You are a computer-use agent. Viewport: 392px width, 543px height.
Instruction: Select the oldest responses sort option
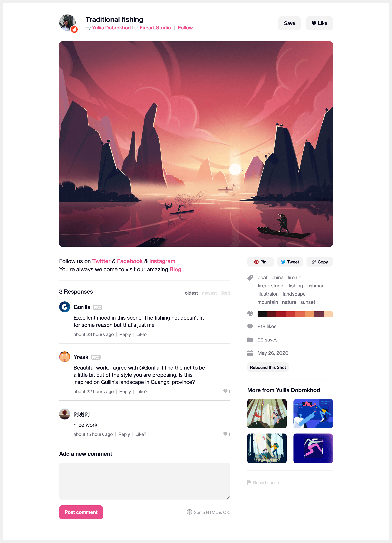click(x=191, y=293)
